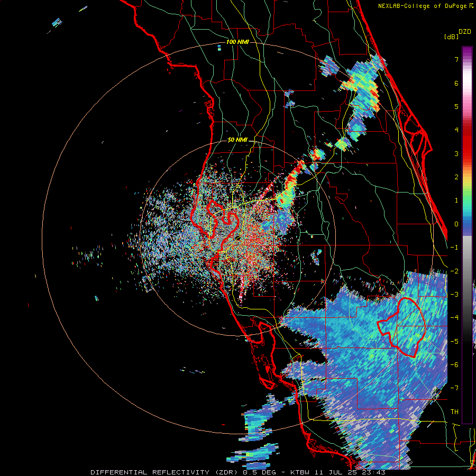Select the "-2" scale label
The height and width of the screenshot is (476, 476).
[x=454, y=271]
